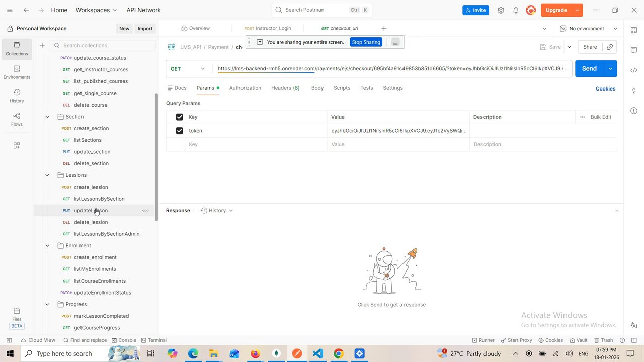Open the response History dropdown
This screenshot has width=644, height=362.
(217, 211)
